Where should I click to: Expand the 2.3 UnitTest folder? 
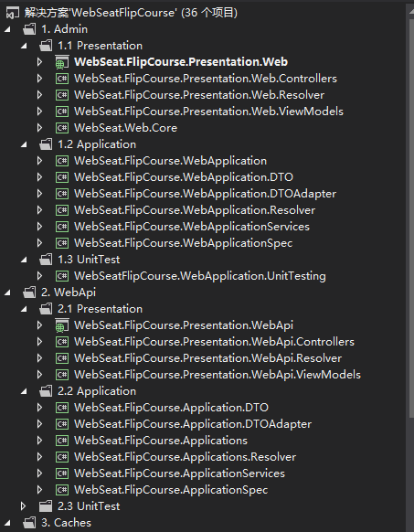click(23, 506)
